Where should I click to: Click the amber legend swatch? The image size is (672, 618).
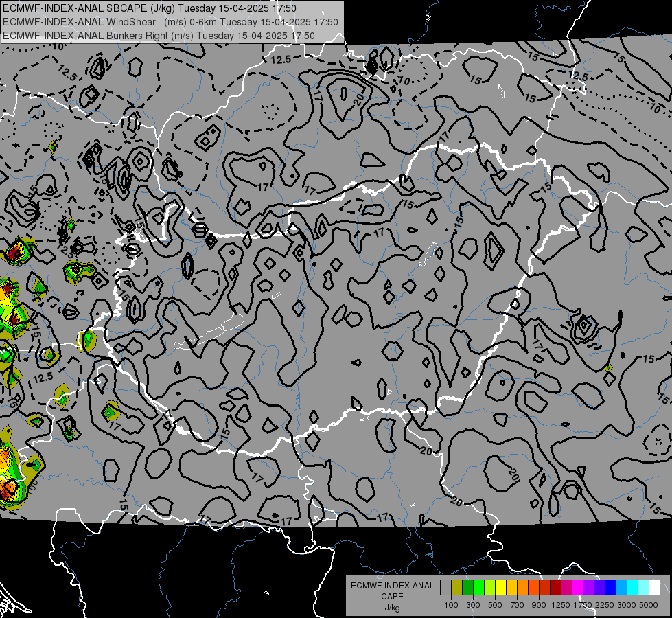[511, 588]
